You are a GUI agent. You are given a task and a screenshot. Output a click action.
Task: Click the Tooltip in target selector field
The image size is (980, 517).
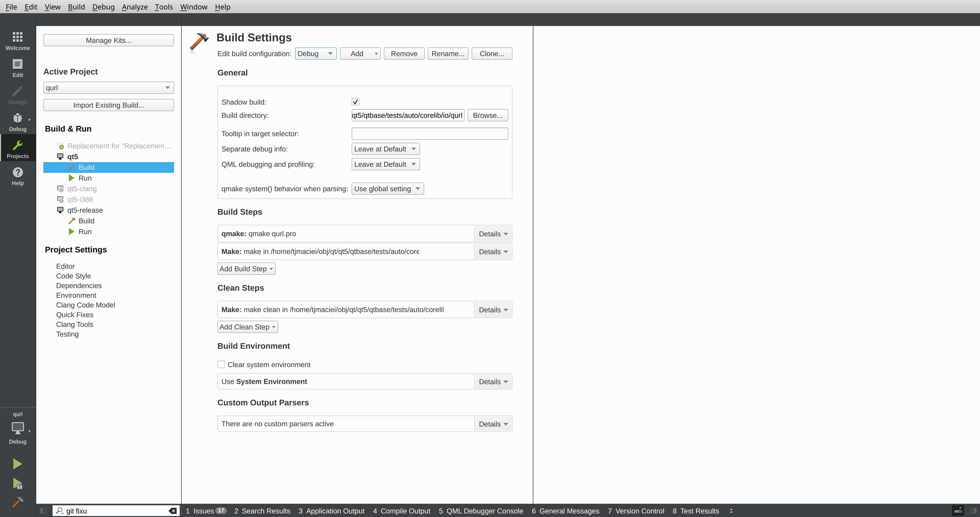(430, 133)
